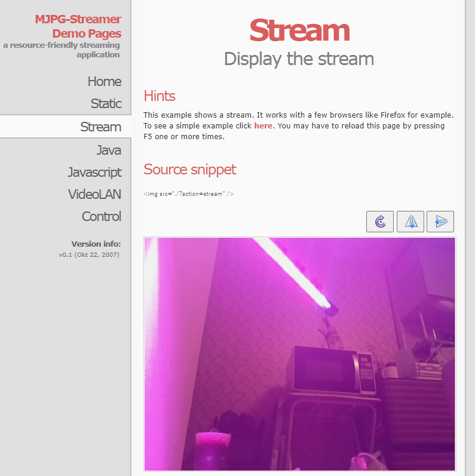This screenshot has width=475, height=476.
Task: Click the 'Hints' heading
Action: click(x=160, y=96)
